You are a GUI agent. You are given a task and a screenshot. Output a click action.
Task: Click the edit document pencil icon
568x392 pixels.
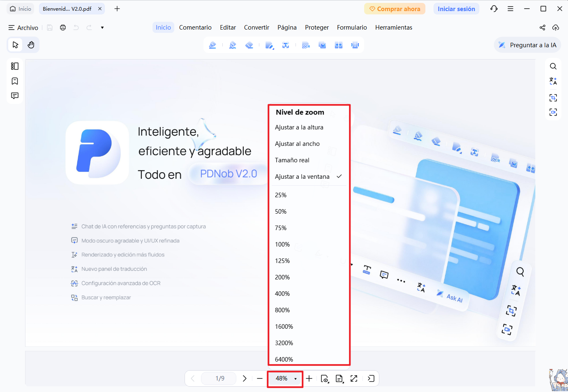tap(269, 45)
